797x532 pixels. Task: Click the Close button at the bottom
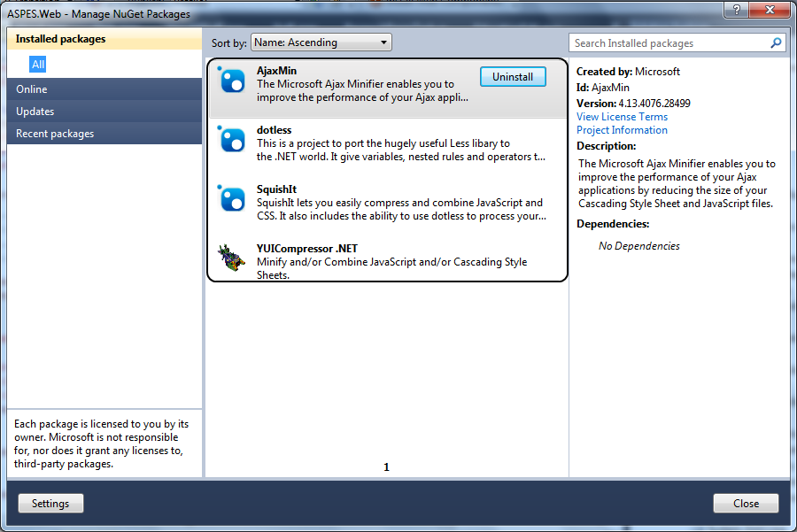pyautogui.click(x=746, y=504)
